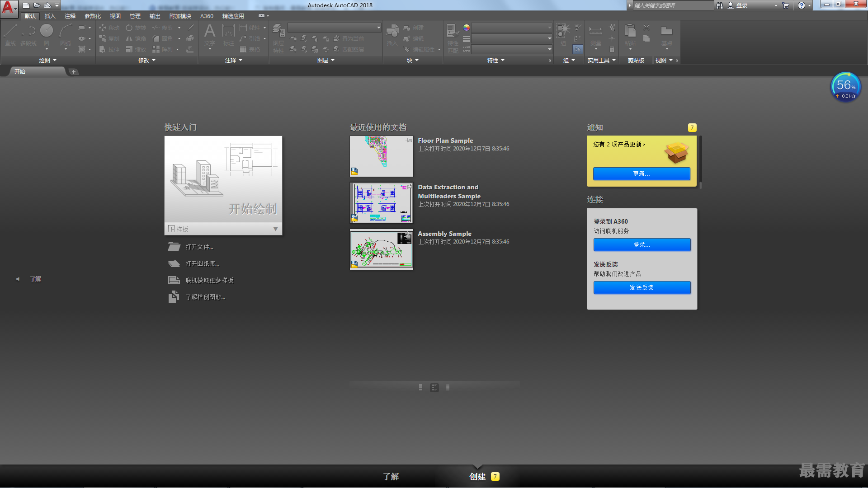
Task: Toggle the group selection on/off button
Action: point(578,49)
